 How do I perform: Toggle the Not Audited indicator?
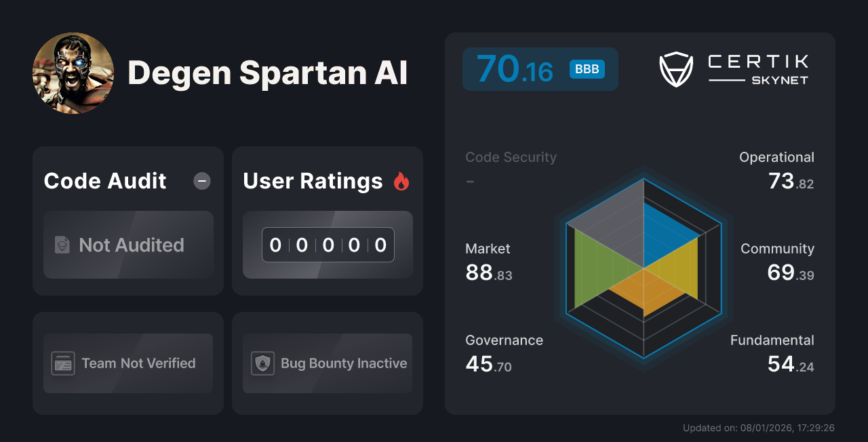[x=128, y=245]
